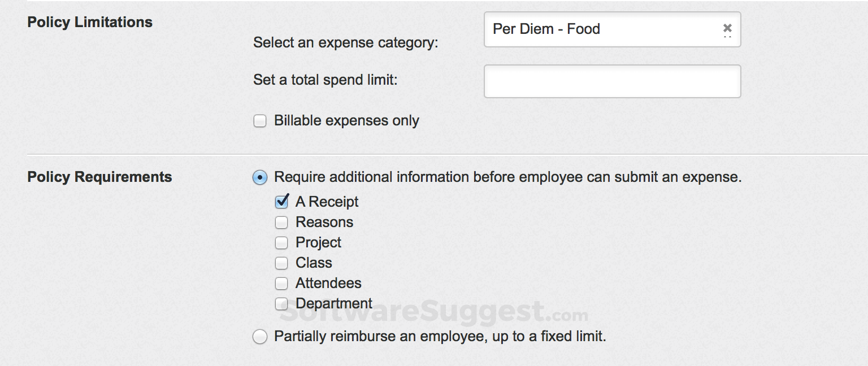Tick the Reasons checkbox
This screenshot has width=868, height=366.
[281, 223]
